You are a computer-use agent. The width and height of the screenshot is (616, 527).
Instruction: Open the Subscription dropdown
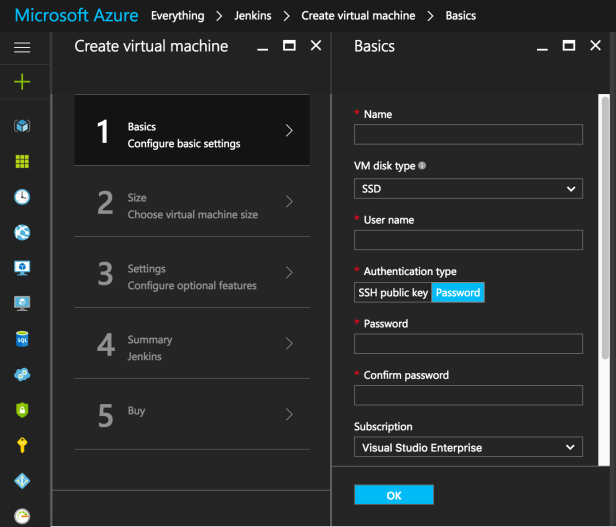point(468,448)
